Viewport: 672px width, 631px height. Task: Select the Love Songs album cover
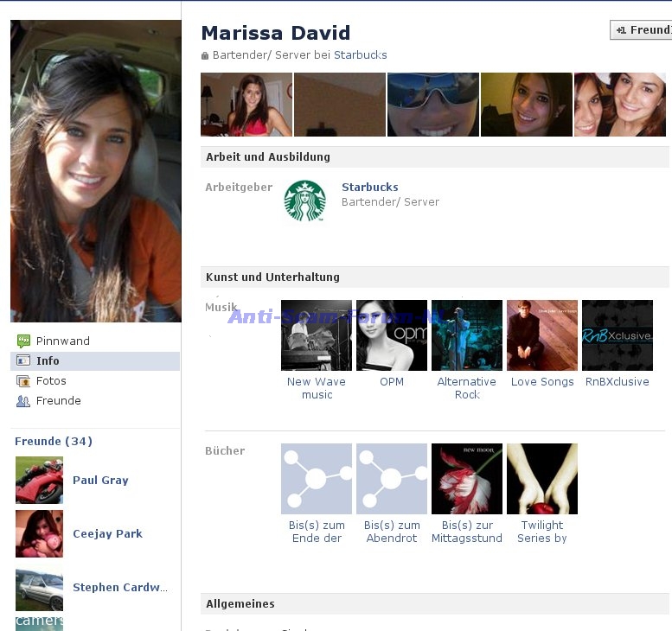[541, 335]
